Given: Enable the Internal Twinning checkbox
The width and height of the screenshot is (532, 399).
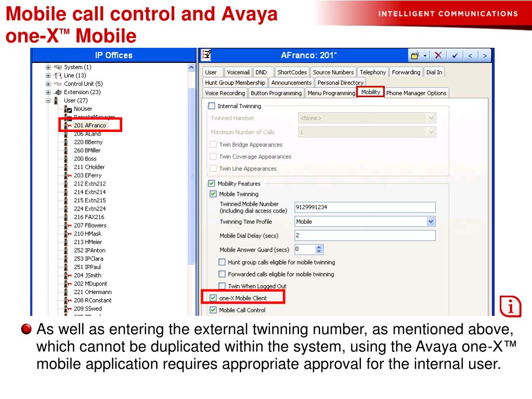Looking at the screenshot, I should pos(212,106).
